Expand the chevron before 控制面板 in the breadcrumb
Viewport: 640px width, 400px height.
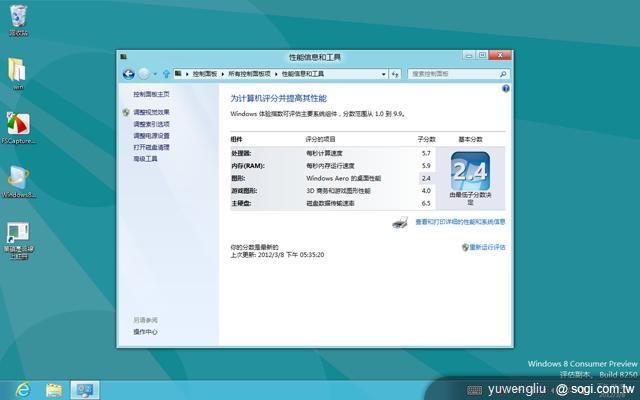point(187,74)
